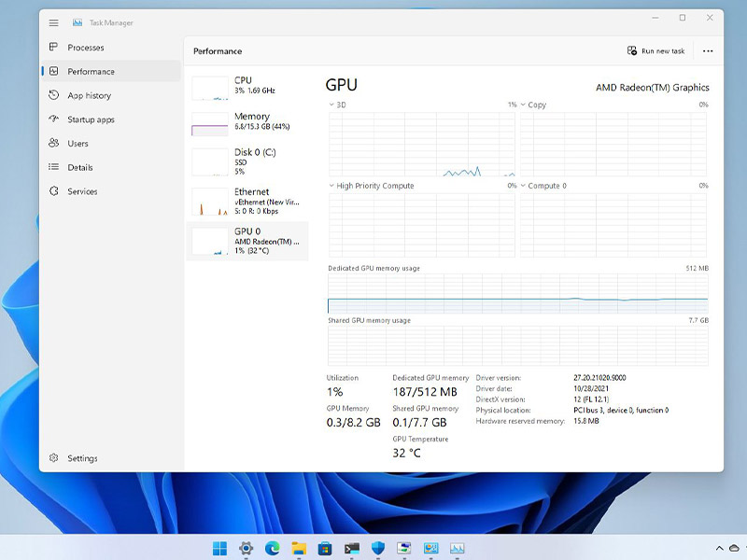Open the 3D graph engine dropdown
The image size is (747, 560).
(x=331, y=105)
